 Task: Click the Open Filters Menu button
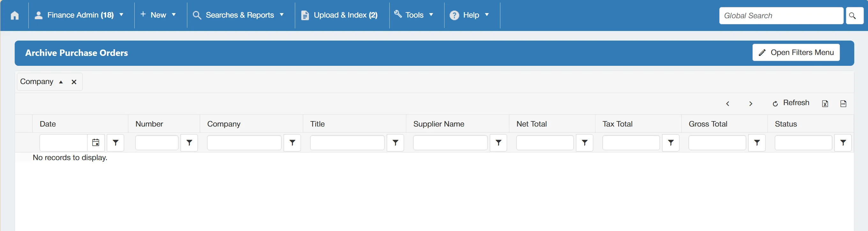click(x=796, y=53)
